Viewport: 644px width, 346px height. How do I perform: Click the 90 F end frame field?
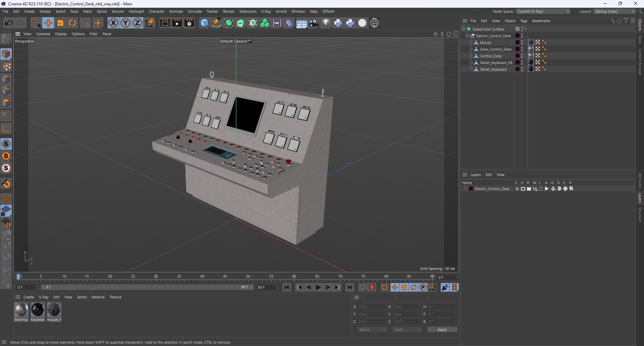pyautogui.click(x=267, y=287)
